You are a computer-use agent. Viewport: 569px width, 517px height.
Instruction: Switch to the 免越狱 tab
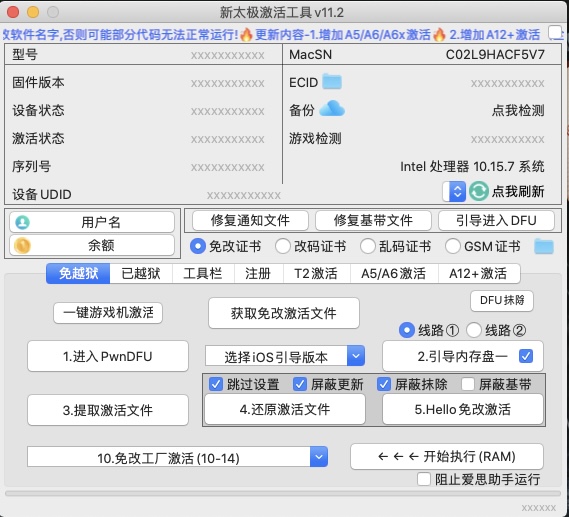(78, 274)
